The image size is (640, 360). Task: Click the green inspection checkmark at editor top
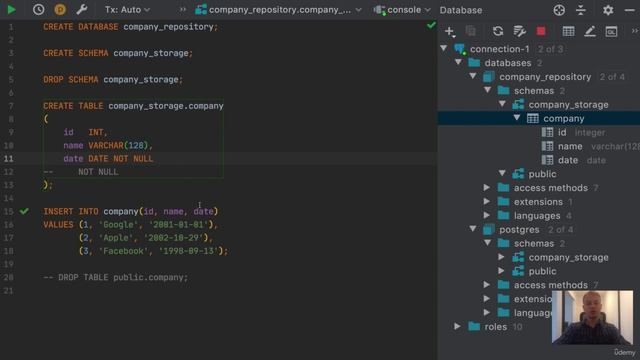[431, 25]
